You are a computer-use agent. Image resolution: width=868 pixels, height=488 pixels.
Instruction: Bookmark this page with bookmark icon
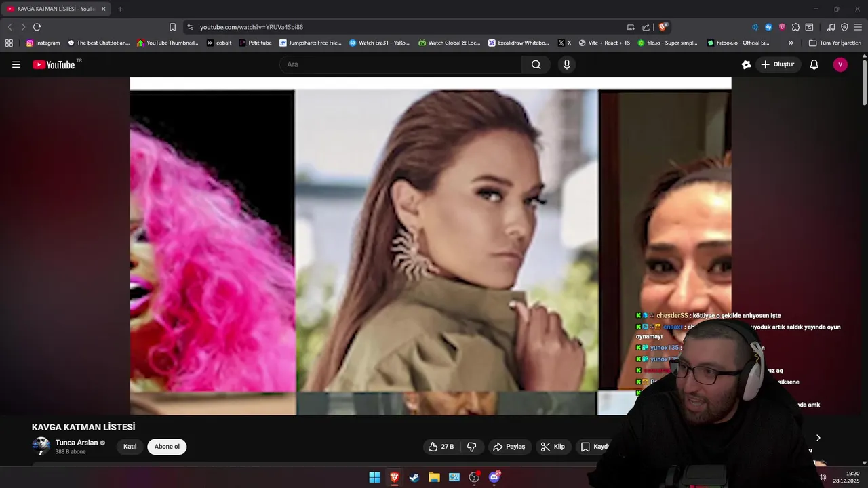click(x=172, y=27)
